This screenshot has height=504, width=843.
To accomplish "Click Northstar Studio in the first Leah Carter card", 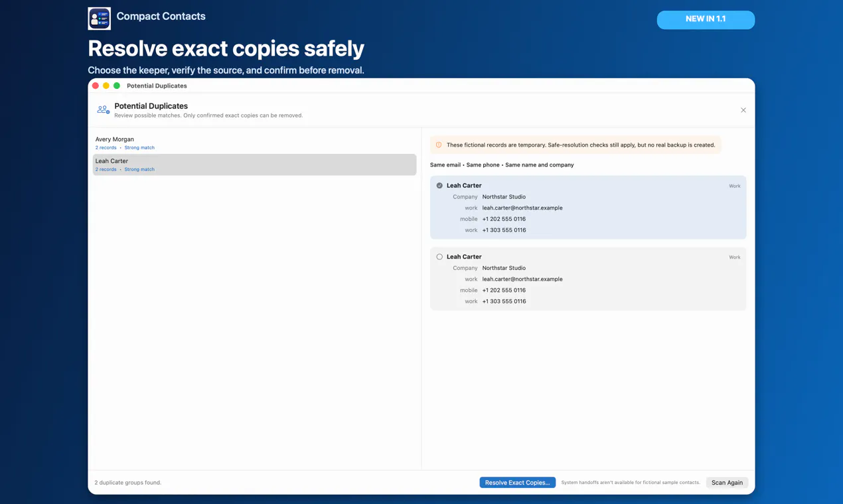I will 504,197.
